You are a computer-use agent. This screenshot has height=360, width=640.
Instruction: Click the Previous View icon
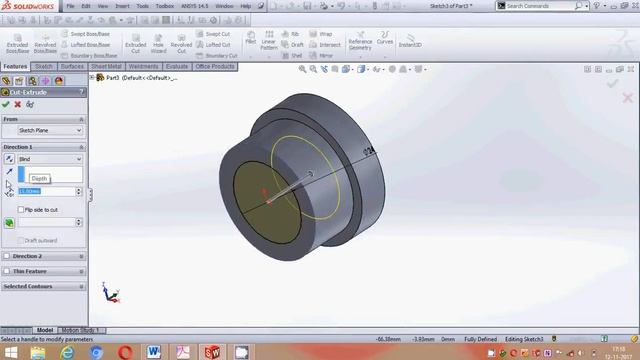324,69
